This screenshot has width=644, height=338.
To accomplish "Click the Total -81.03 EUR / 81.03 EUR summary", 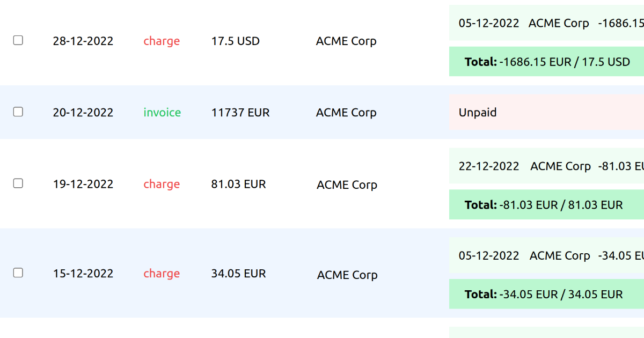I will (x=544, y=205).
